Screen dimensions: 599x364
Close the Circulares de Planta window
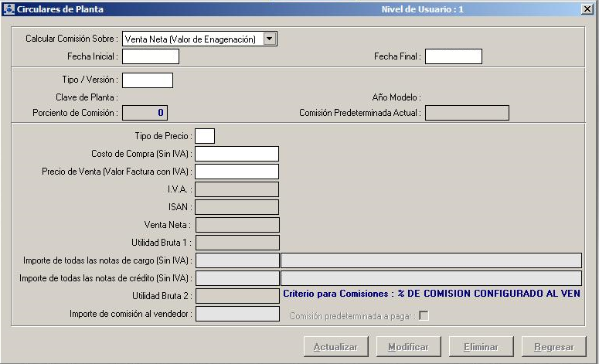click(x=587, y=9)
